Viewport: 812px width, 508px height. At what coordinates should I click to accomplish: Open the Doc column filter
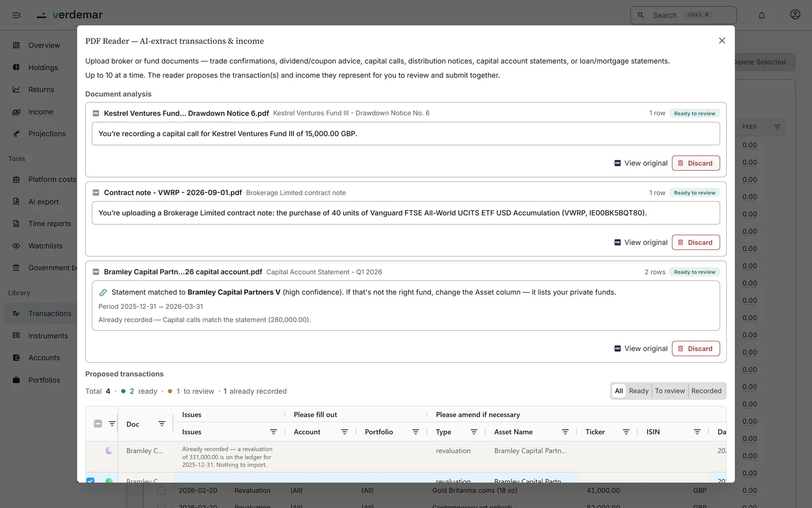click(162, 424)
